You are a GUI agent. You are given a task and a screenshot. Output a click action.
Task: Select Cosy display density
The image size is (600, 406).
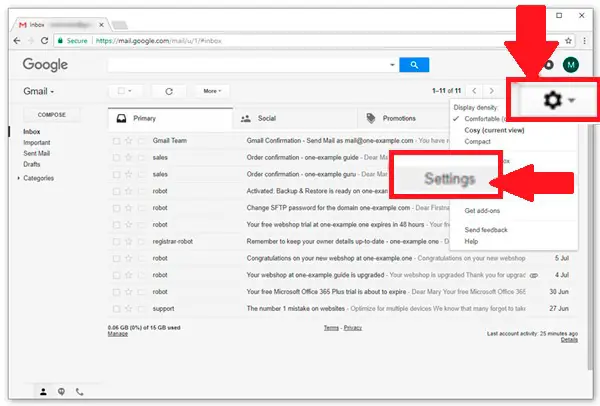tap(494, 130)
